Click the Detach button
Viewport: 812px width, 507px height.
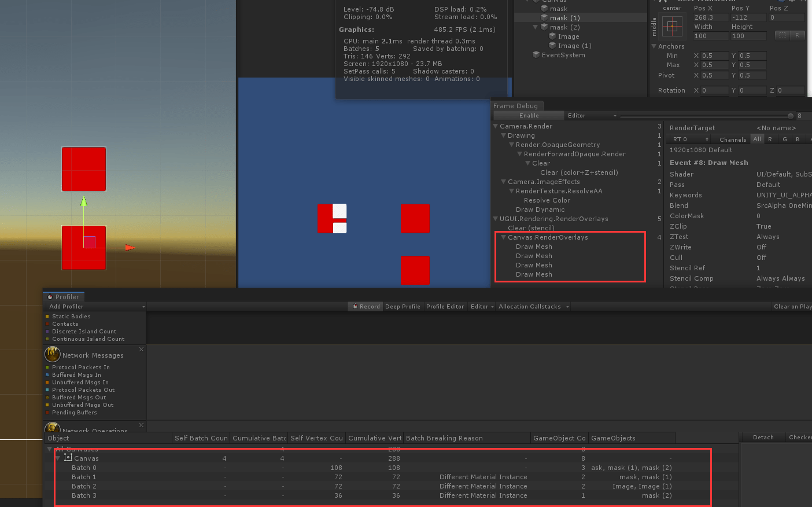763,438
